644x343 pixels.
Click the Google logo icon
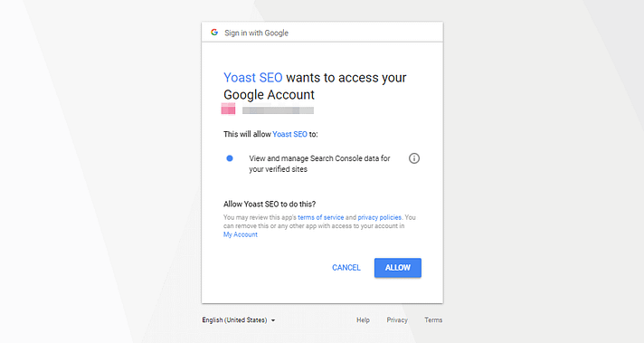[214, 32]
